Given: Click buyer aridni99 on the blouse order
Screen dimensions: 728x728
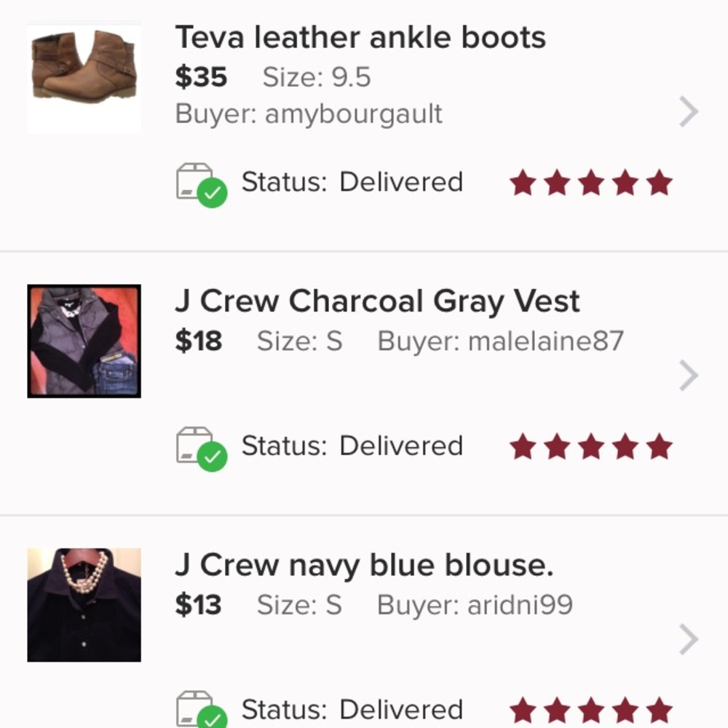Looking at the screenshot, I should (523, 604).
